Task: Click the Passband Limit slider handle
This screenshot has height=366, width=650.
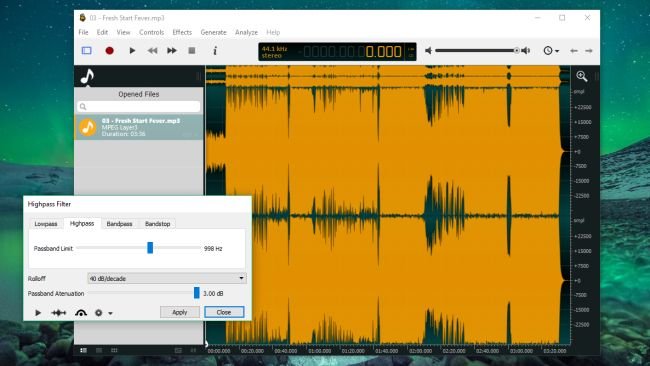Action: pos(150,248)
